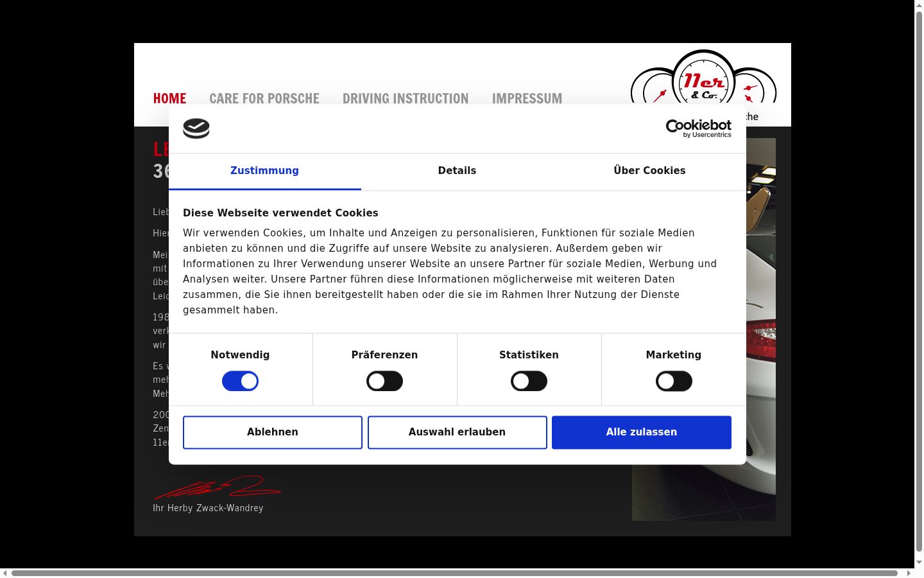The width and height of the screenshot is (924, 578).
Task: Click the Auswahl erlauben button
Action: tap(457, 432)
